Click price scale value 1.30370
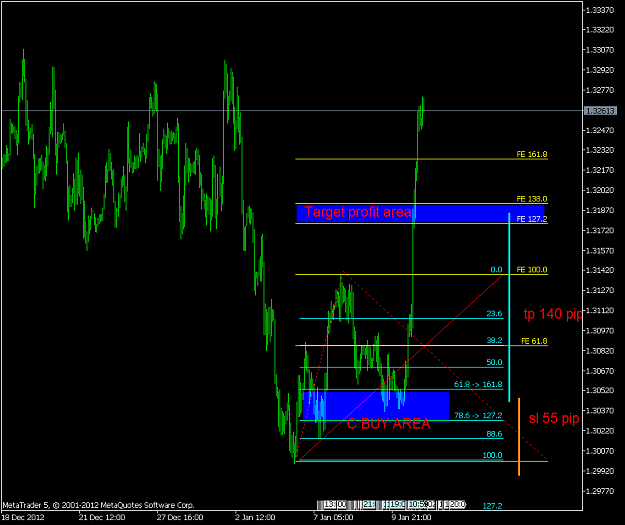The image size is (625, 525). tap(600, 411)
